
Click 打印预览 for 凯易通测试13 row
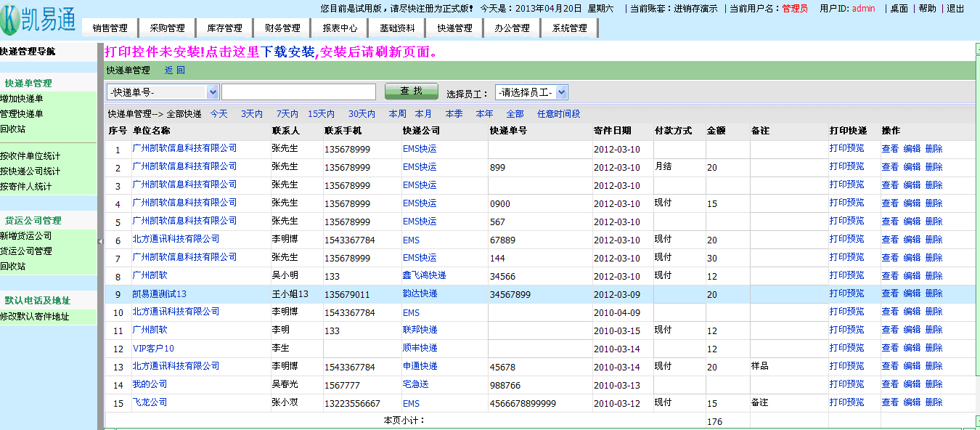click(x=847, y=293)
